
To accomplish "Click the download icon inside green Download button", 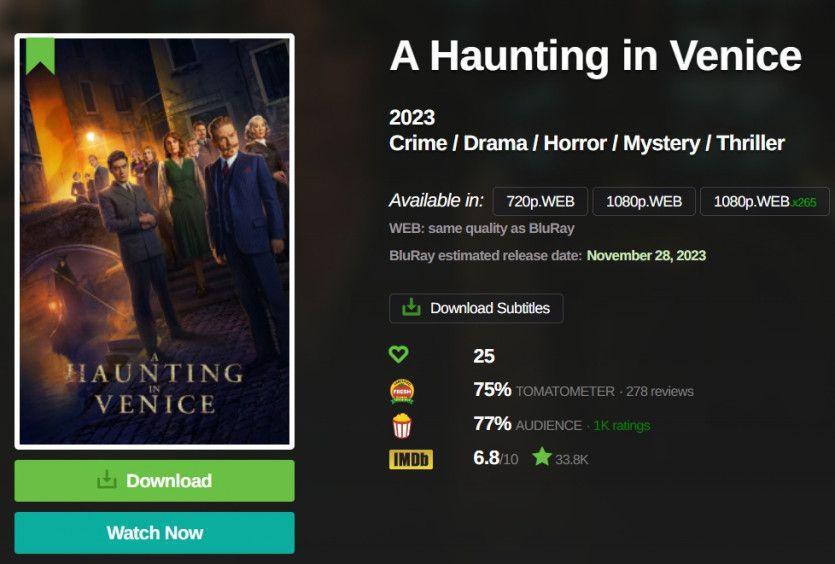I will pyautogui.click(x=107, y=480).
